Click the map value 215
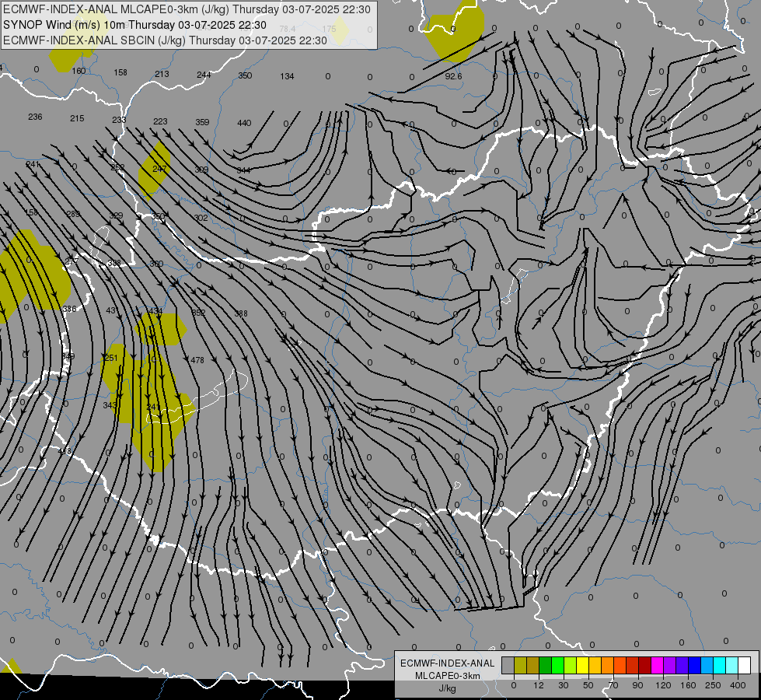 [x=77, y=118]
